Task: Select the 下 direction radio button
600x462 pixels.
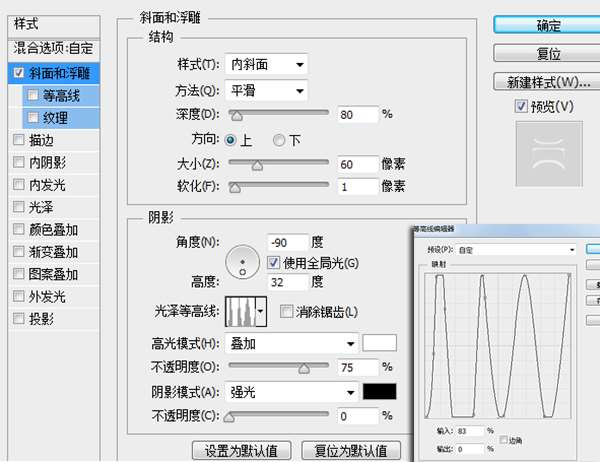Action: pyautogui.click(x=279, y=140)
